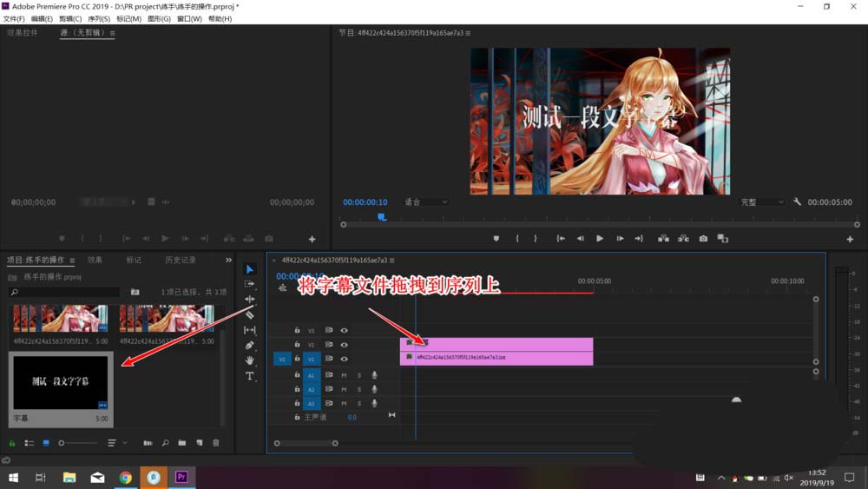Open Program monitor button editor plus
The width and height of the screenshot is (868, 489).
850,239
